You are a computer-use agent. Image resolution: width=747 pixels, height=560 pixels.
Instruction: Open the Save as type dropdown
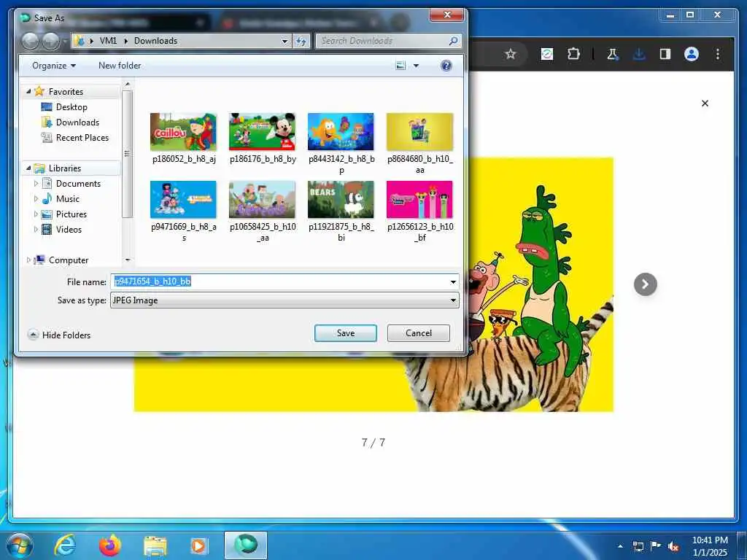pyautogui.click(x=453, y=300)
